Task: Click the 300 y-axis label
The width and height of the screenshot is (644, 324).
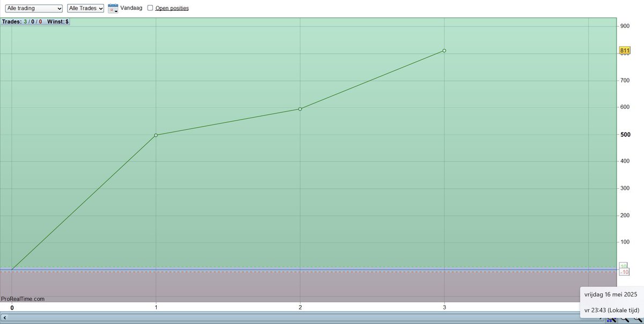Action: tap(625, 188)
